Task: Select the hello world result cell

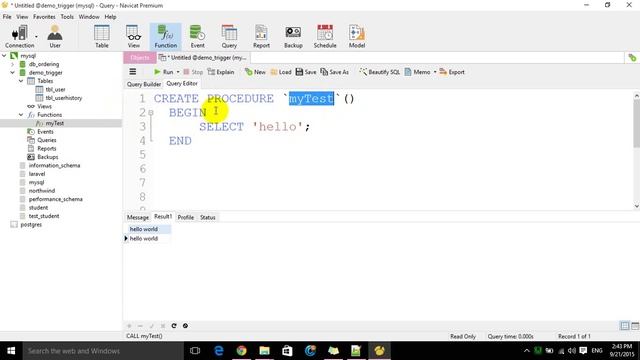Action: pos(144,238)
